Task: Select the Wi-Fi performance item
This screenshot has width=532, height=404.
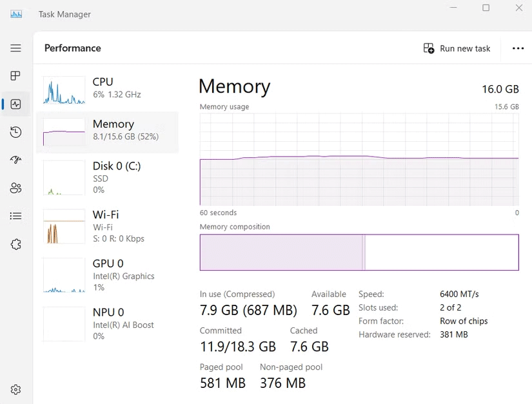Action: [107, 226]
